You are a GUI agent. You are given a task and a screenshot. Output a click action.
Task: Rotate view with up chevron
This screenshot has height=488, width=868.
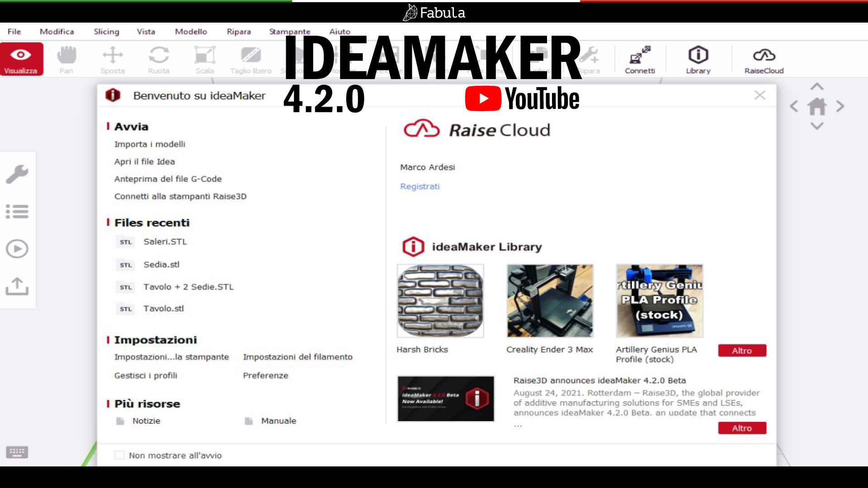tap(817, 87)
